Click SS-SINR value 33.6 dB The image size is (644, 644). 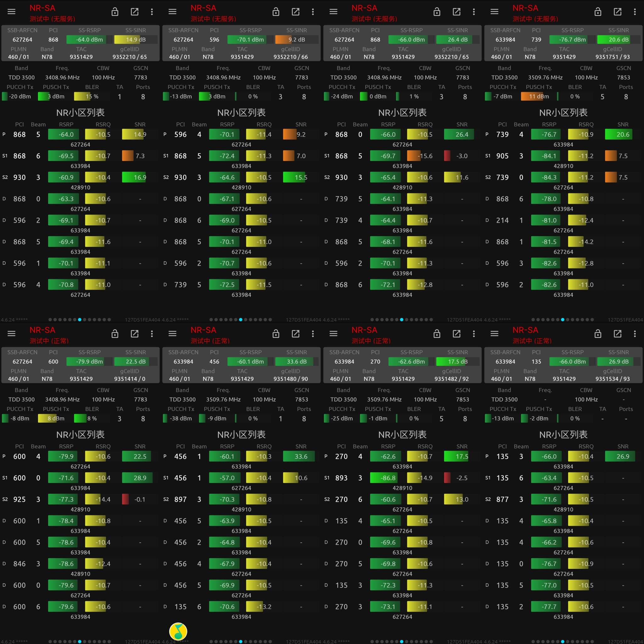[x=297, y=362]
